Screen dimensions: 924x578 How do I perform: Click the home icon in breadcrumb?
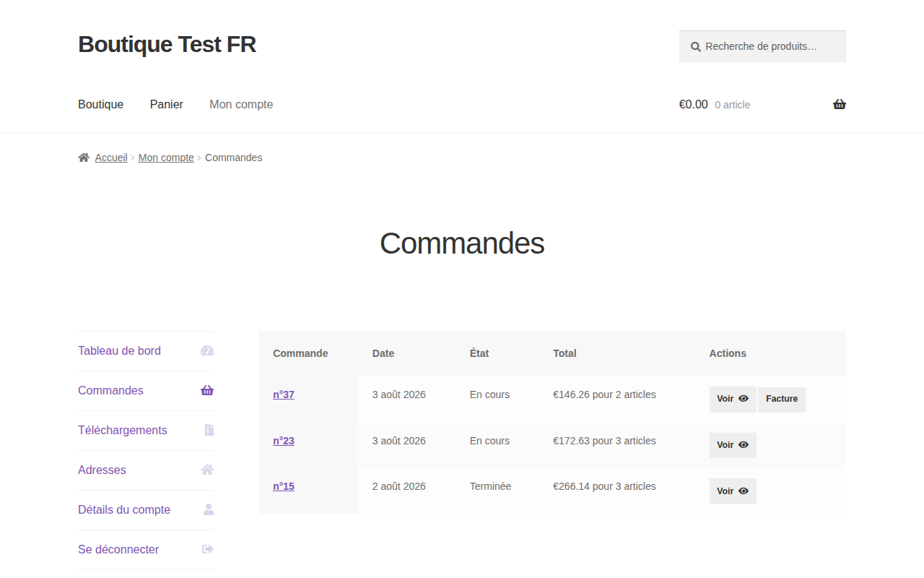click(84, 158)
